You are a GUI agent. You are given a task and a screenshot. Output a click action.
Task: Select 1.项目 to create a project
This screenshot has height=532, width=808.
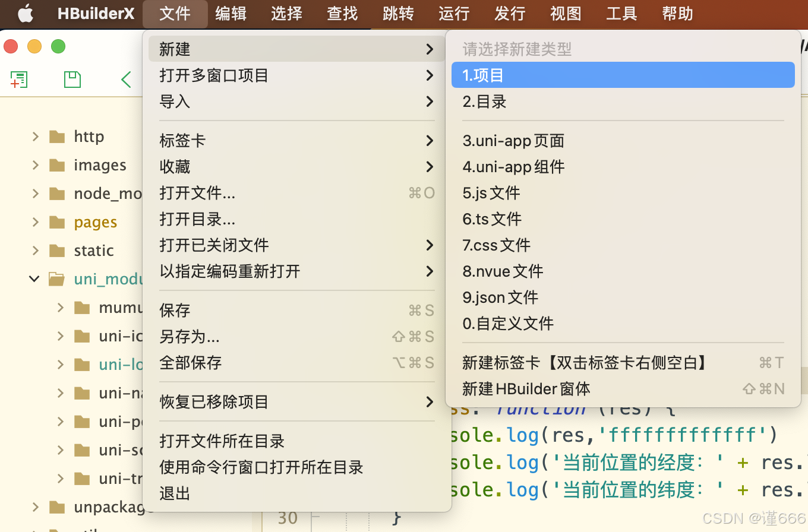[x=623, y=75]
